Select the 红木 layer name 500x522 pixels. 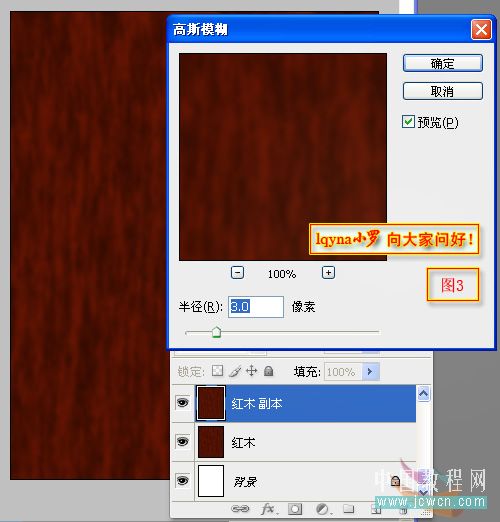click(x=243, y=443)
